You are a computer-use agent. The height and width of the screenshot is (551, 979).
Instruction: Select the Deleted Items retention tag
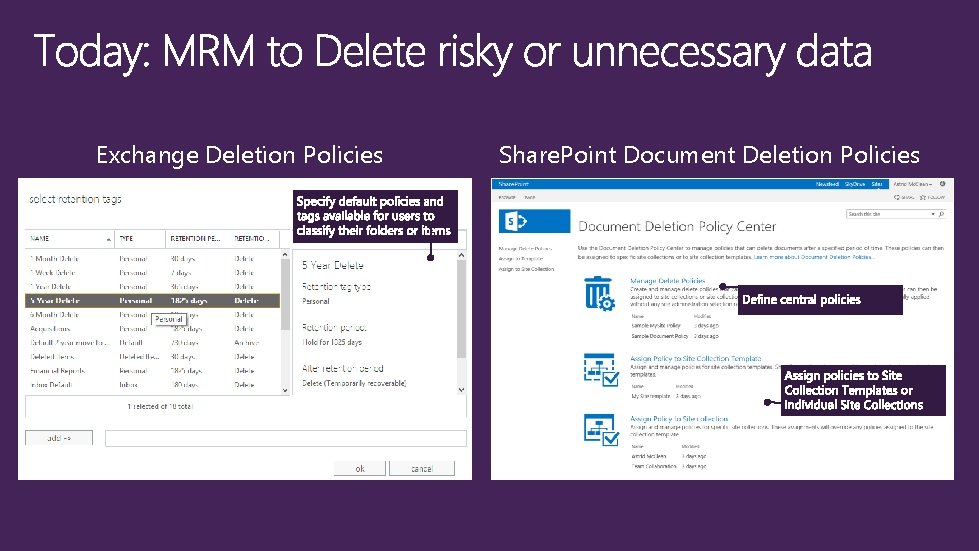tap(152, 357)
